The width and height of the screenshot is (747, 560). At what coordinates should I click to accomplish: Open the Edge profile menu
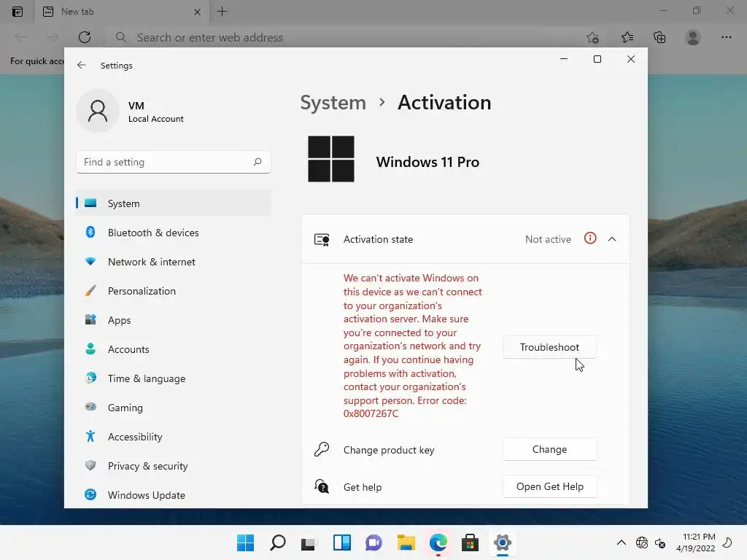point(693,37)
